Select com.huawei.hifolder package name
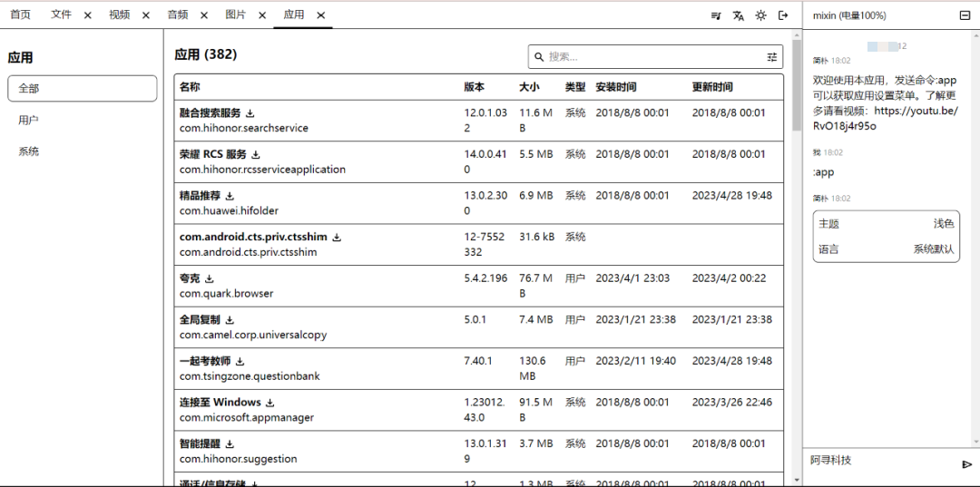The width and height of the screenshot is (980, 487). (x=229, y=210)
